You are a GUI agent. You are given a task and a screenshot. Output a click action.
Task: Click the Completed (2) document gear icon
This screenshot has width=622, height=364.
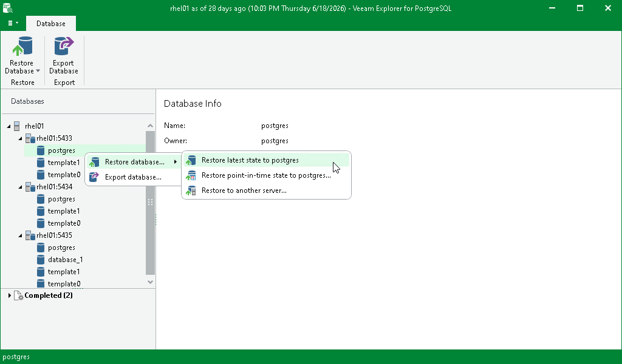pyautogui.click(x=19, y=295)
